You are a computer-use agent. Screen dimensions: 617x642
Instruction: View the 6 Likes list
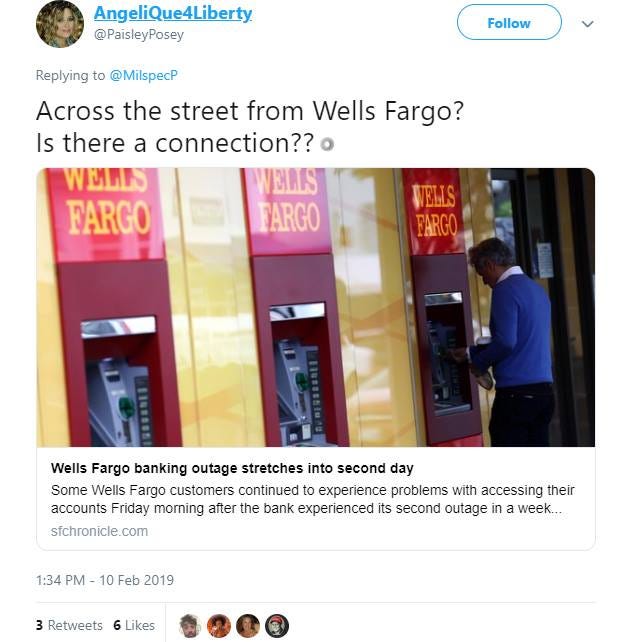click(x=134, y=625)
